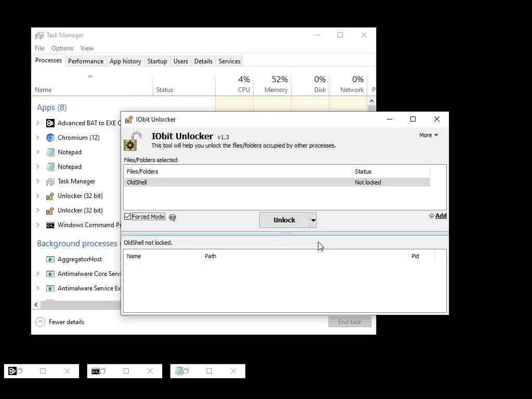
Task: Click the Unlock button
Action: (284, 220)
